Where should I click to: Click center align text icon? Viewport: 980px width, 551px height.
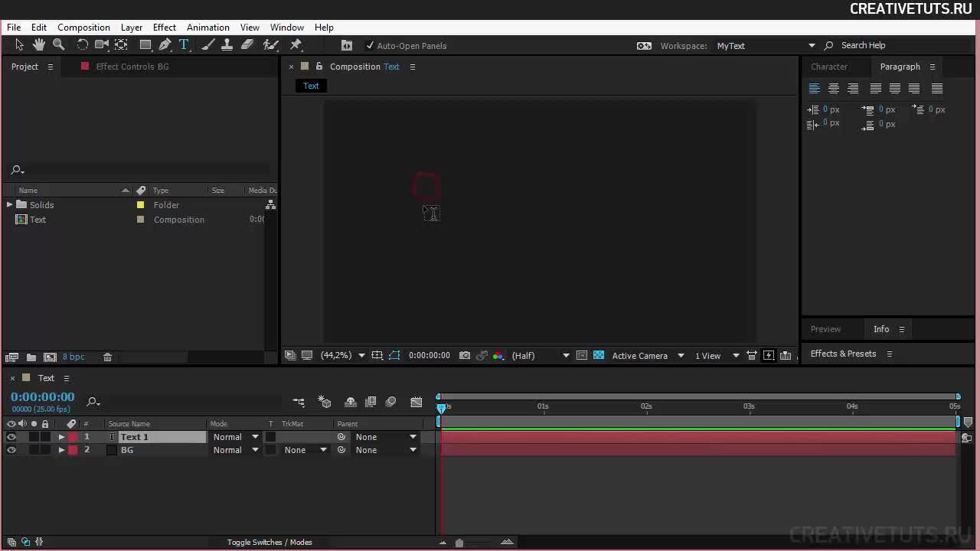click(x=834, y=89)
